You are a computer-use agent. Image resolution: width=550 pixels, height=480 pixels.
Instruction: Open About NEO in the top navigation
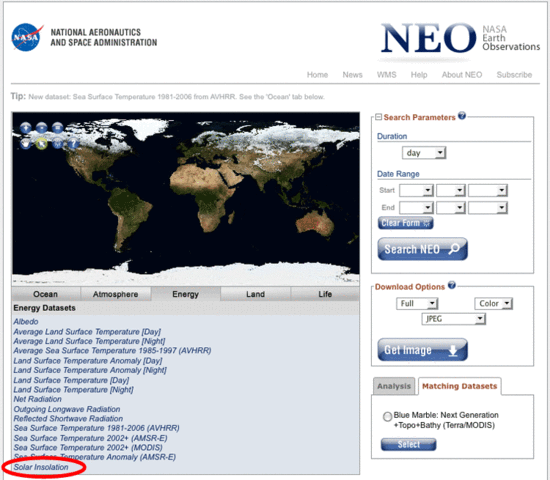(x=462, y=75)
